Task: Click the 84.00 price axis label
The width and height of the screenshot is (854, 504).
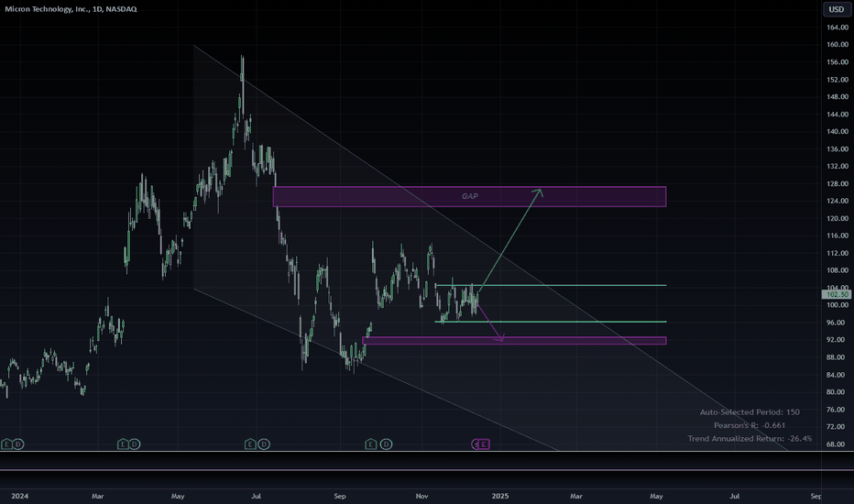Action: [x=838, y=375]
